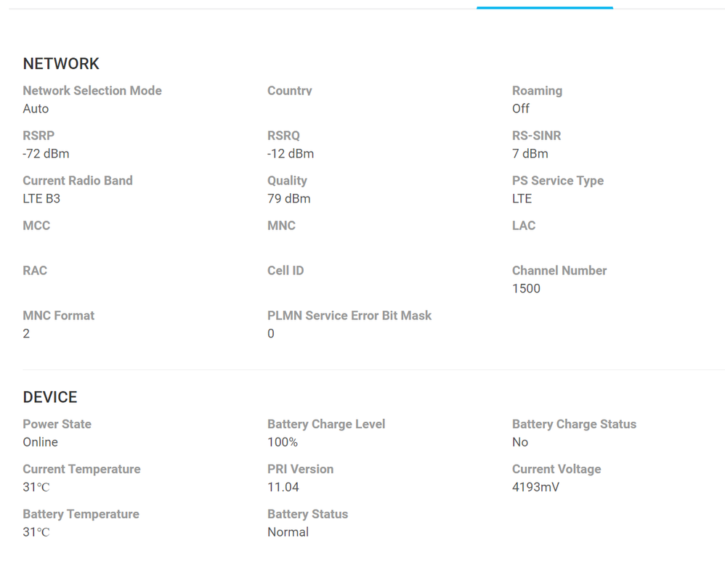725x588 pixels.
Task: Click the MNC Format label
Action: point(59,316)
